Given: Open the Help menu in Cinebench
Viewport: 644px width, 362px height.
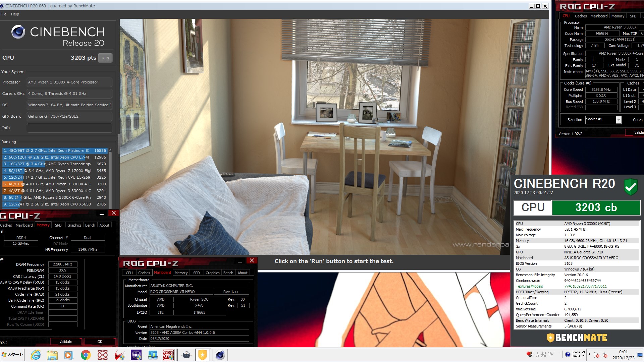Looking at the screenshot, I should coord(15,14).
